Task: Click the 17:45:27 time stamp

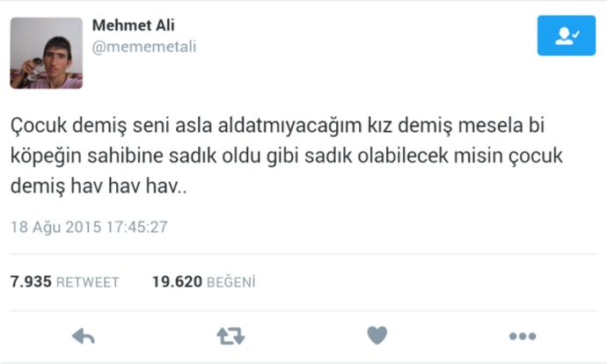Action: point(137,227)
